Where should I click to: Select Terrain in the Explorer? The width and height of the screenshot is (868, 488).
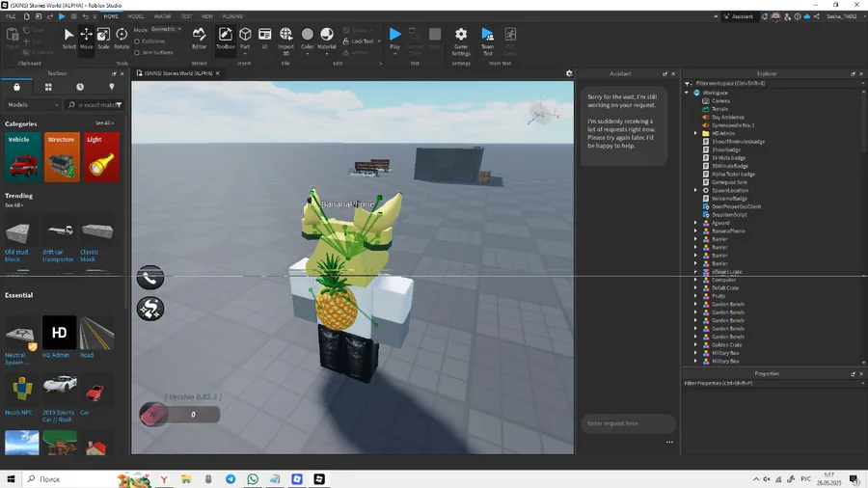(x=719, y=109)
